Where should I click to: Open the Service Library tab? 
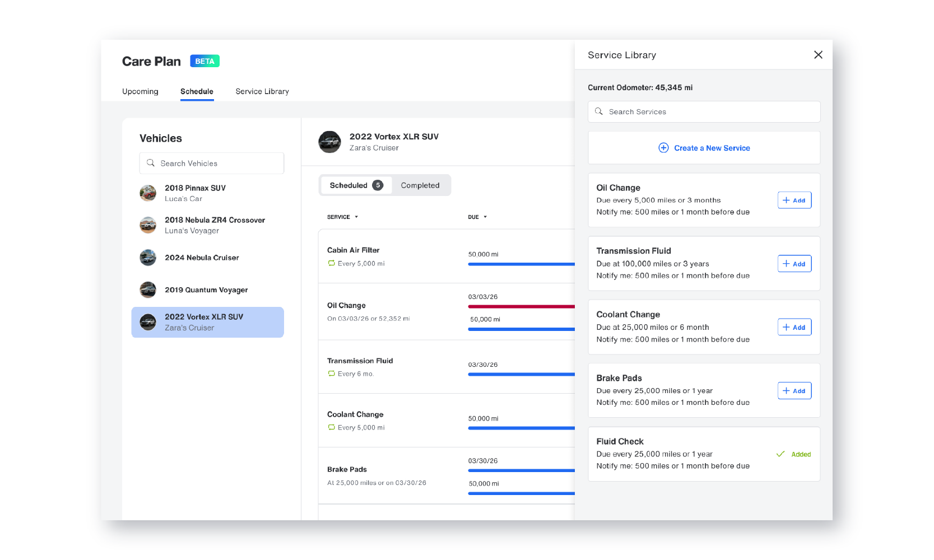[262, 91]
